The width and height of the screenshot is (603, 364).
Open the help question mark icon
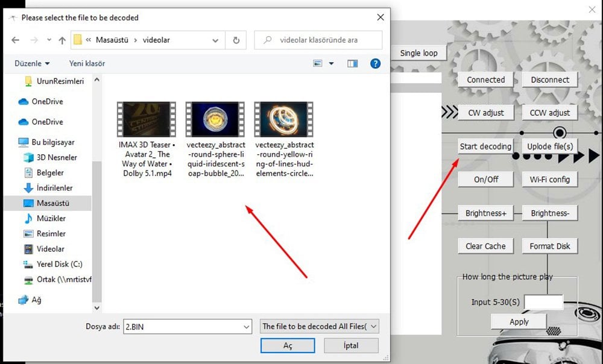375,63
